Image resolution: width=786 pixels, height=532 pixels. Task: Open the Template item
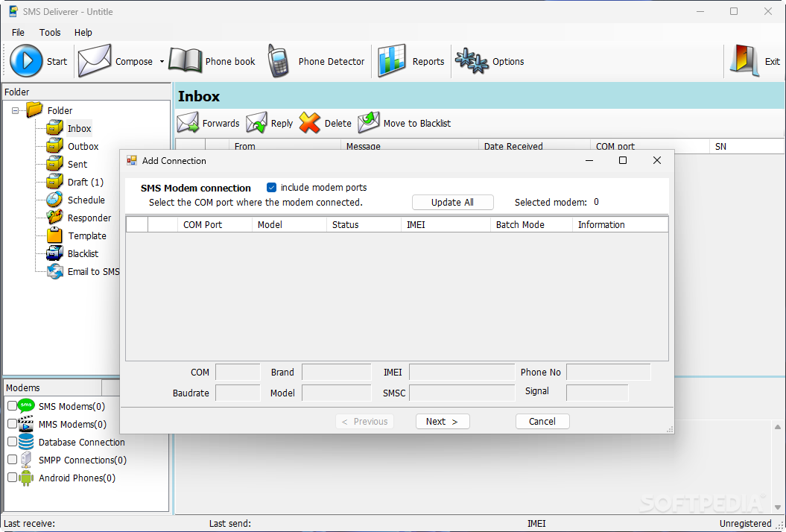87,235
